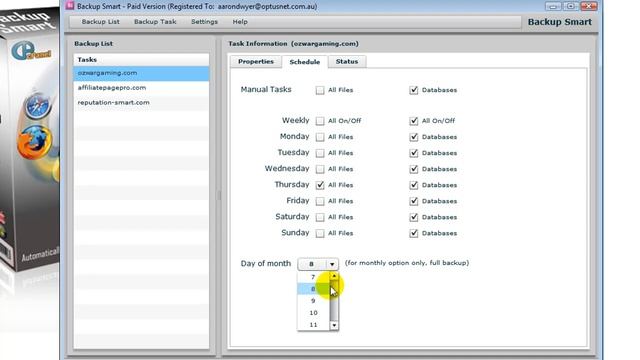
Task: Uncheck Saturday Databases checkbox
Action: pos(414,217)
